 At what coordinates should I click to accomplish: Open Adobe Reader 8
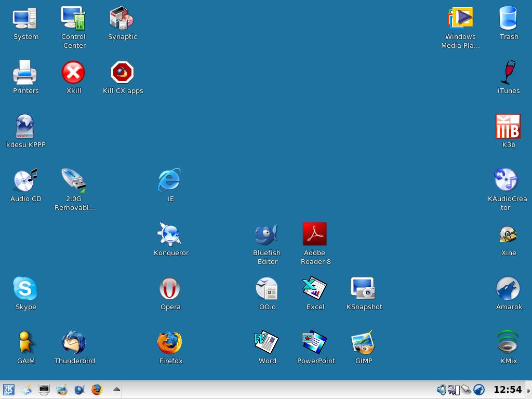pos(315,234)
